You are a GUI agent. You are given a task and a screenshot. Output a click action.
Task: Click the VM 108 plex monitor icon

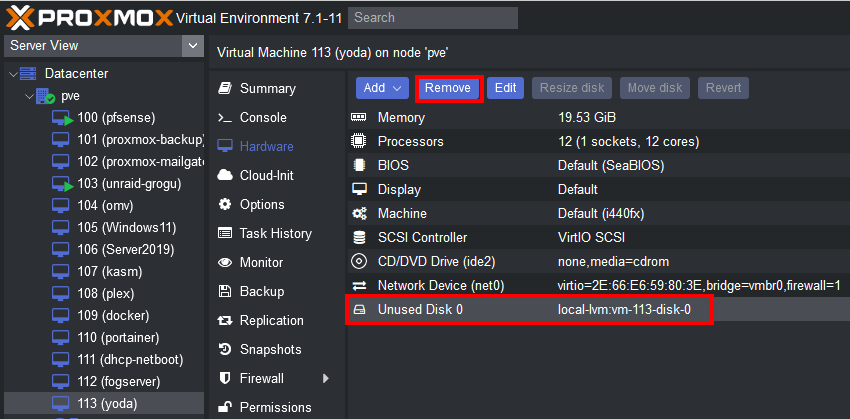(61, 293)
